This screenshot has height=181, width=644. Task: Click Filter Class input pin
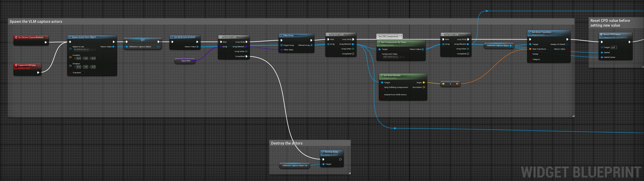click(282, 50)
